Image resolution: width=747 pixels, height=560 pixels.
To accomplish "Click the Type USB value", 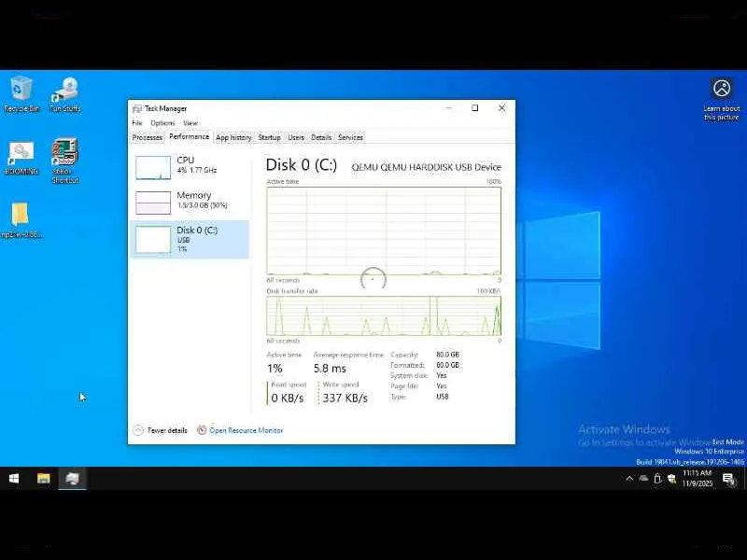I will (442, 397).
